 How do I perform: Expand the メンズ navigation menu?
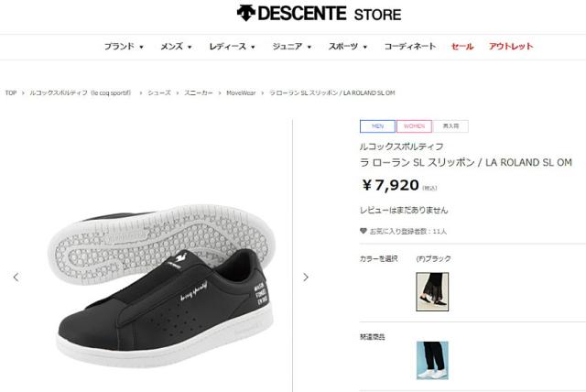coord(176,47)
